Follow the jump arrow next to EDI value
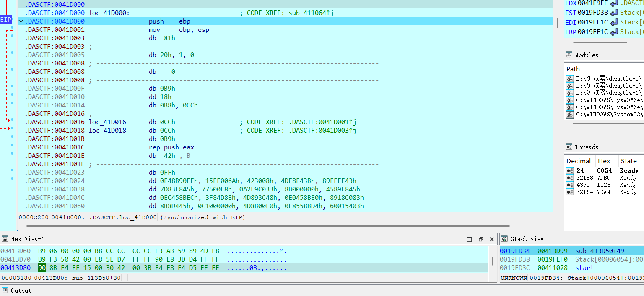 pos(614,22)
